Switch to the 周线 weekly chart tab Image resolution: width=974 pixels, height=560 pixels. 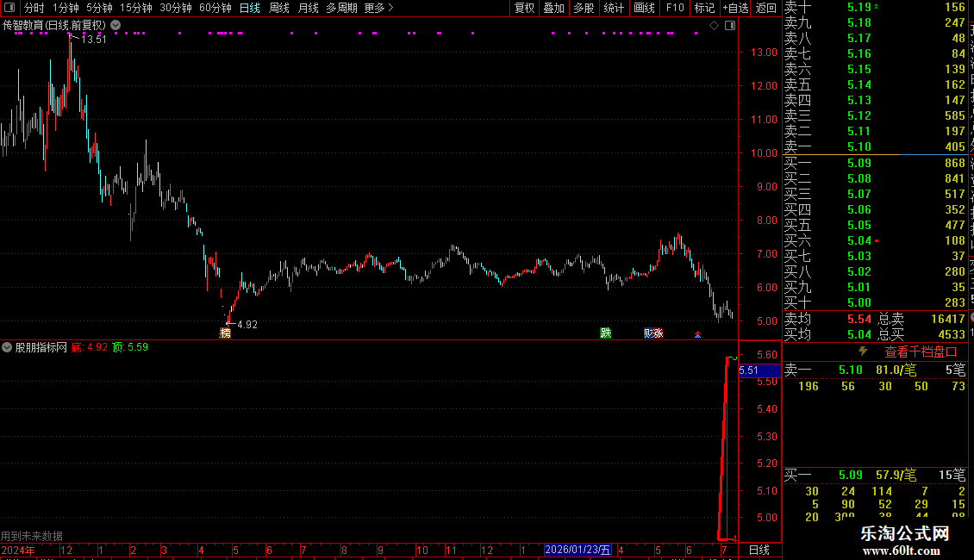[x=279, y=8]
